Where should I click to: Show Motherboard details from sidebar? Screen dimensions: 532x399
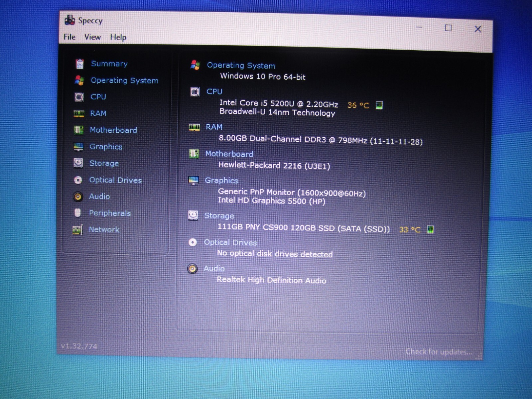click(x=113, y=130)
